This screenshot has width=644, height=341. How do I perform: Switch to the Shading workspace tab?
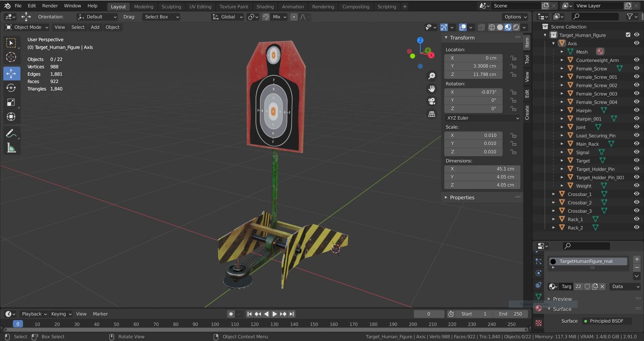click(x=265, y=6)
